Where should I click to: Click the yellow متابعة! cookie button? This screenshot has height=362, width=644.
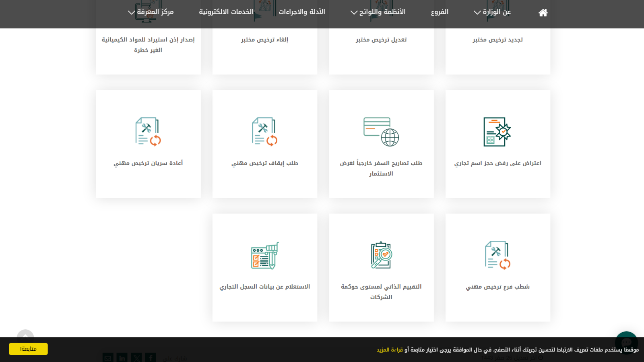pos(28,349)
